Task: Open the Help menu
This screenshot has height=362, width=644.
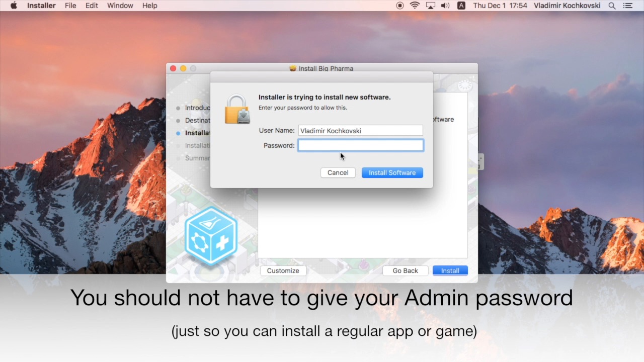Action: 149,6
